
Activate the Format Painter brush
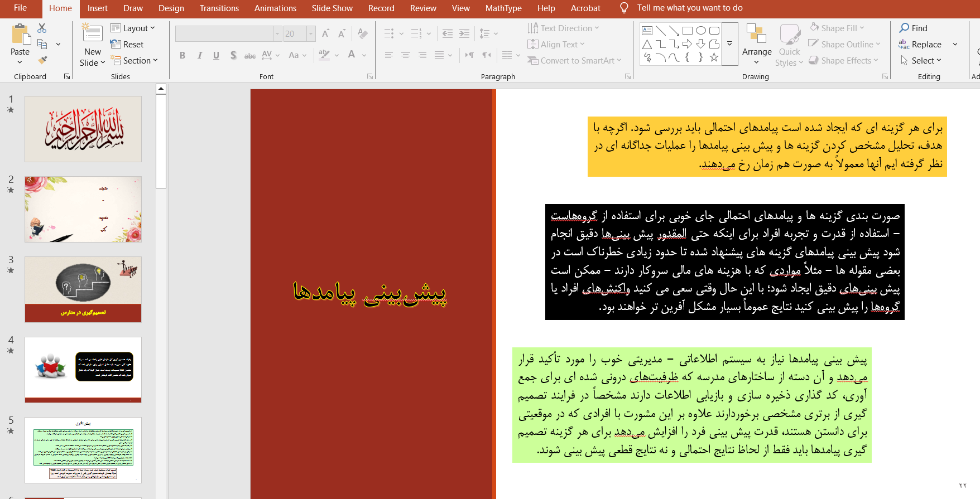pos(42,60)
